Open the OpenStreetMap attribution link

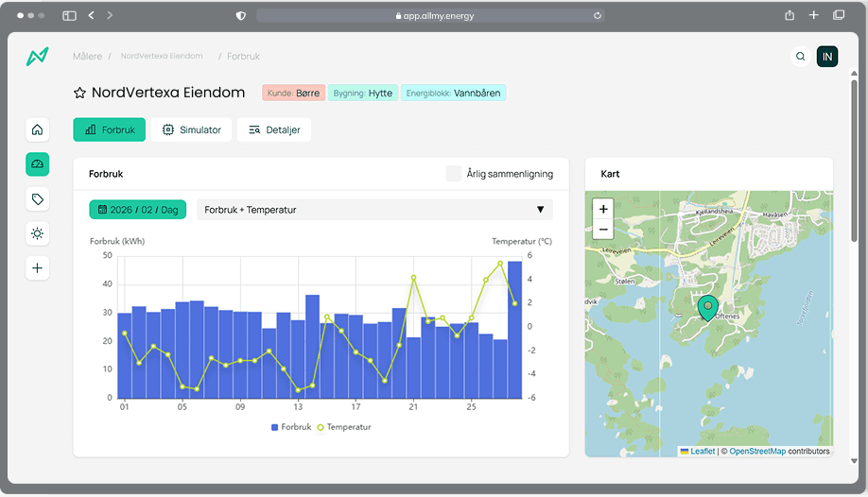tap(756, 452)
